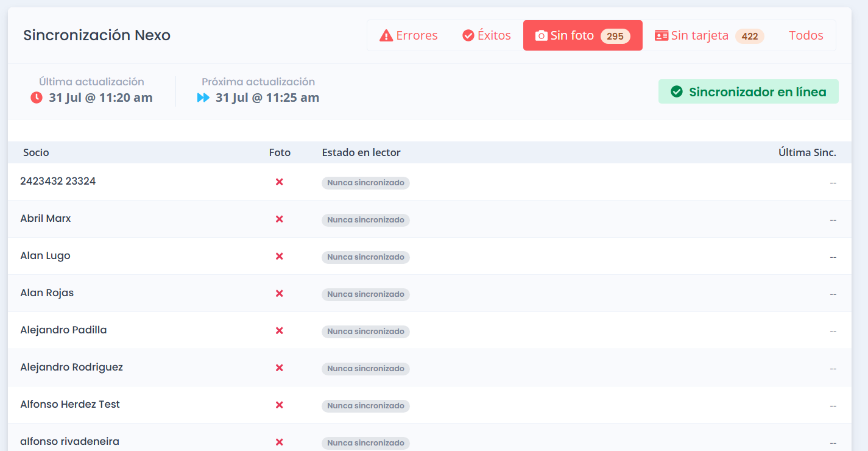Click the missing photo X for Alejandro Padilla

tap(280, 330)
